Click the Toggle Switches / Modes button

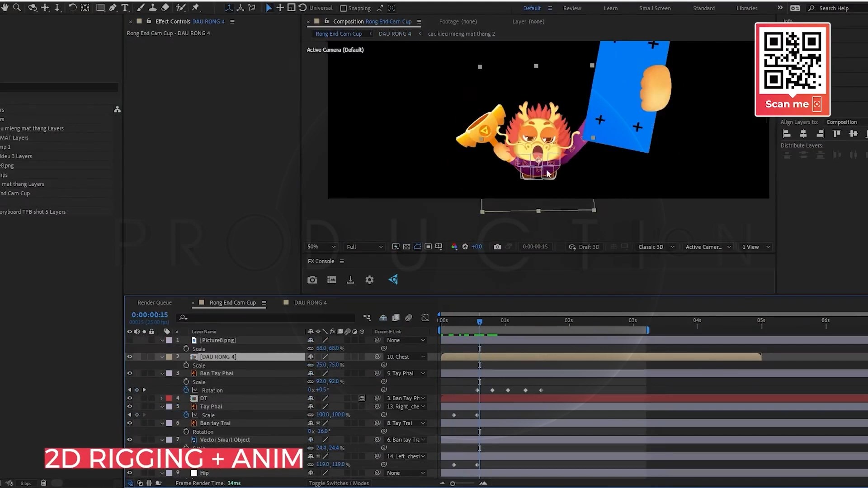[x=339, y=483]
